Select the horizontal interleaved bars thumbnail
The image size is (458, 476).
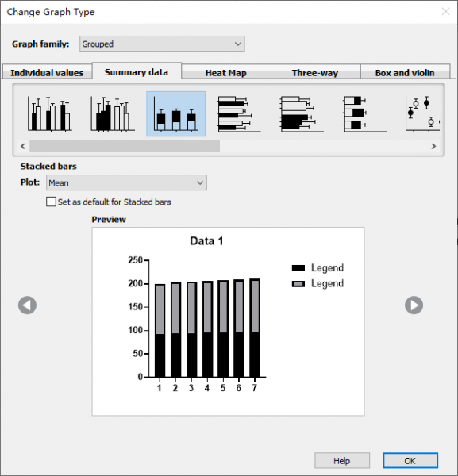coord(239,113)
